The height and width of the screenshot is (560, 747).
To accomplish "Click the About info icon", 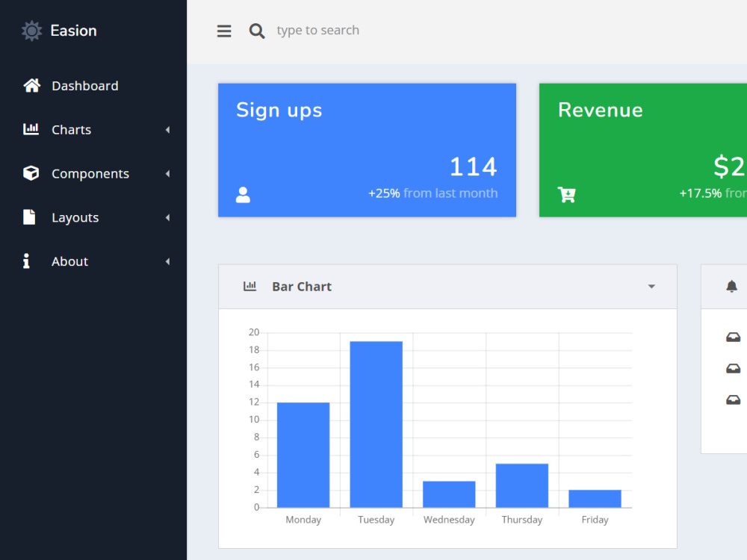I will [26, 261].
